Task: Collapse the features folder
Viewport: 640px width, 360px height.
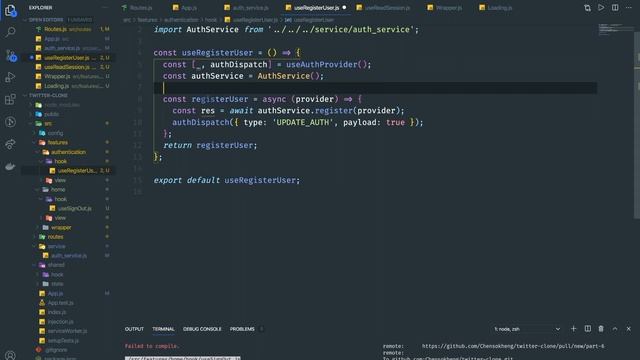Action: 58,142
